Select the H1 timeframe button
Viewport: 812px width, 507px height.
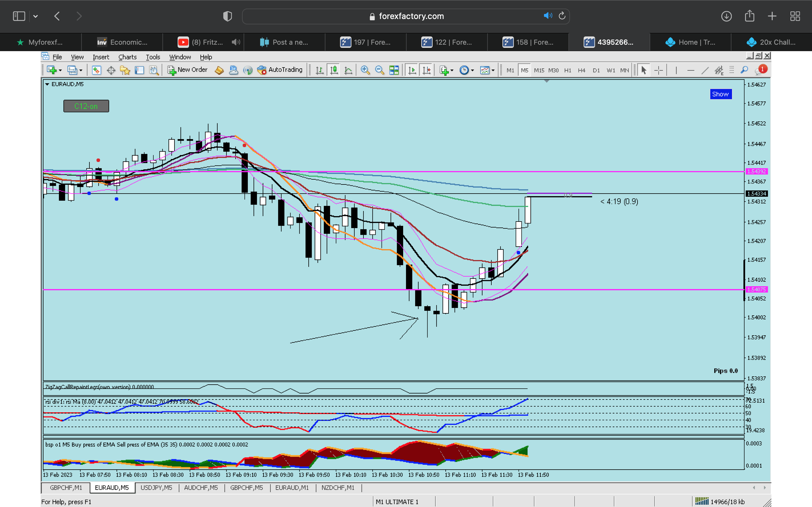567,70
